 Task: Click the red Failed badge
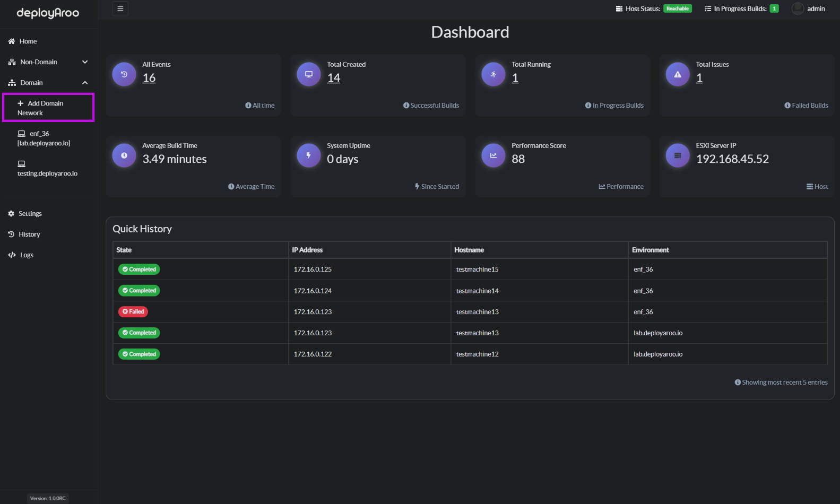(x=133, y=312)
